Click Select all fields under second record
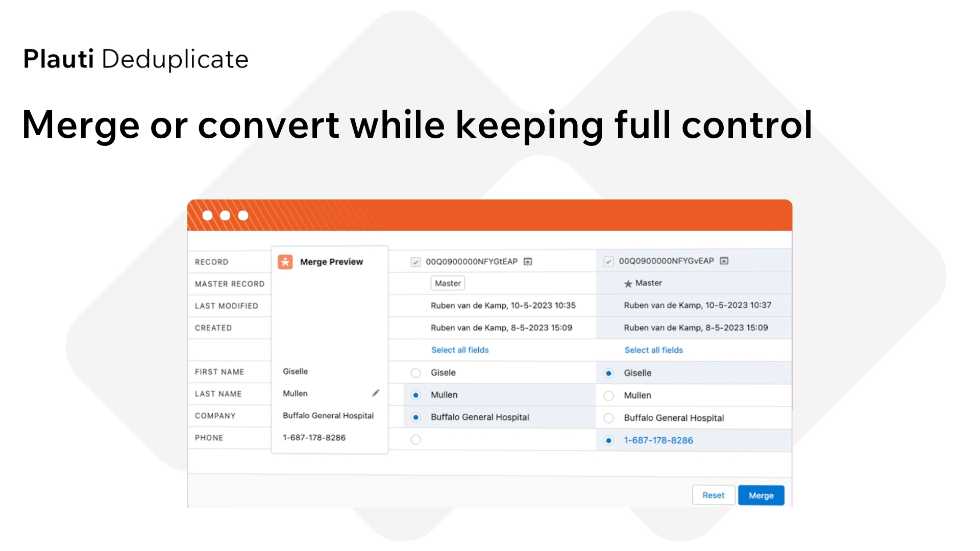Screen dimensions: 980x551 (653, 350)
